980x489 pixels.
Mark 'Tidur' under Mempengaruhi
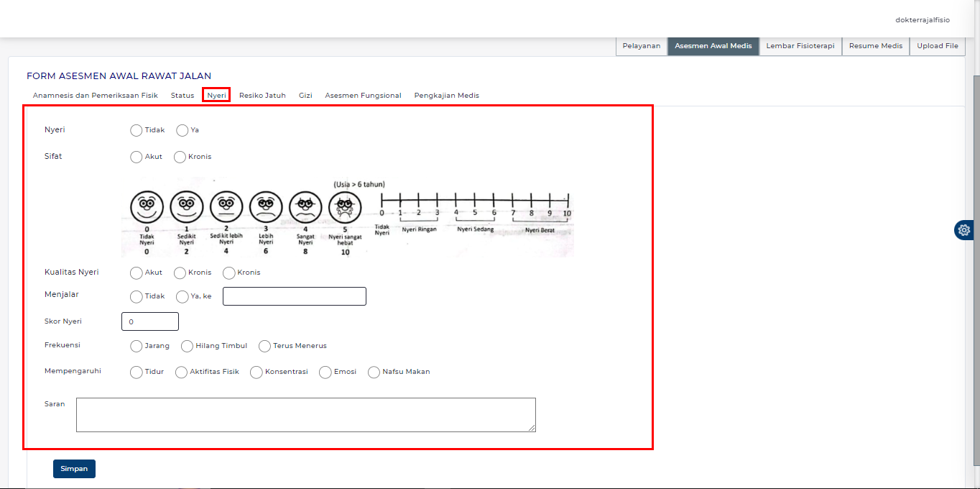[x=136, y=372]
